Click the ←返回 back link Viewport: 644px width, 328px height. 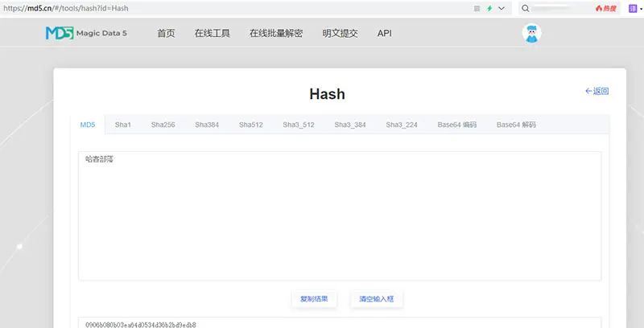(597, 91)
